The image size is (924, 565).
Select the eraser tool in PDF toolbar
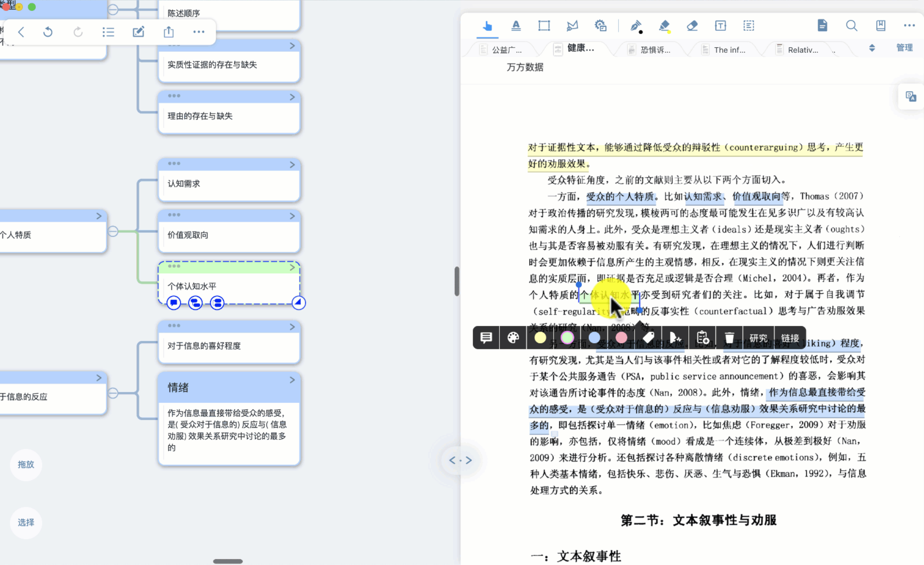(692, 26)
